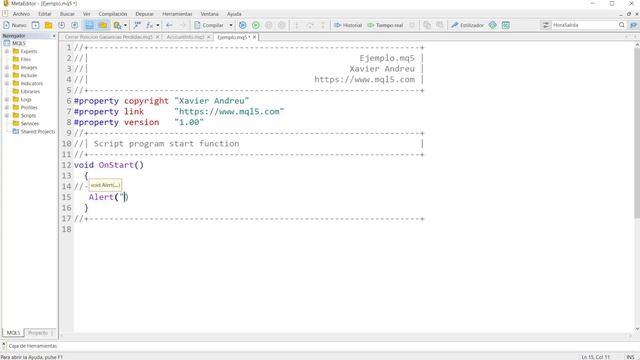Click the magnifier icon in search box
640x360 pixels.
click(621, 25)
